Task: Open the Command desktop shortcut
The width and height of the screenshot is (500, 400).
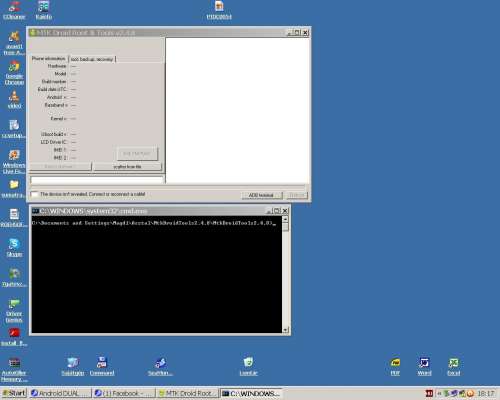Action: pos(102,366)
